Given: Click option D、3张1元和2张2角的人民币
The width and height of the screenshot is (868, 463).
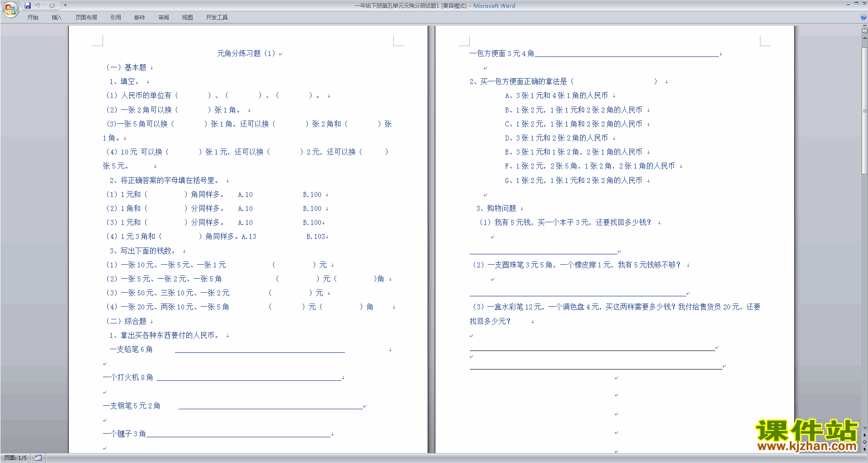Looking at the screenshot, I should [556, 138].
